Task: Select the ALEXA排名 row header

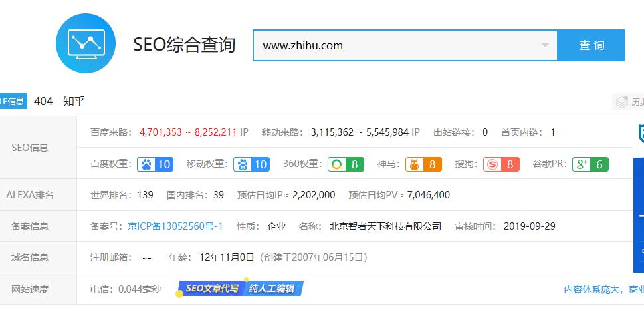Action: click(29, 195)
